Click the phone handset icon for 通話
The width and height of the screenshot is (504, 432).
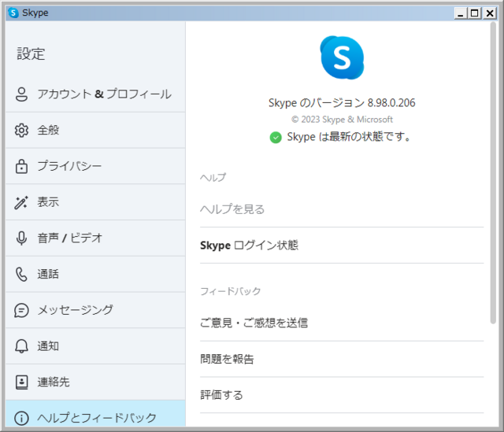click(21, 275)
